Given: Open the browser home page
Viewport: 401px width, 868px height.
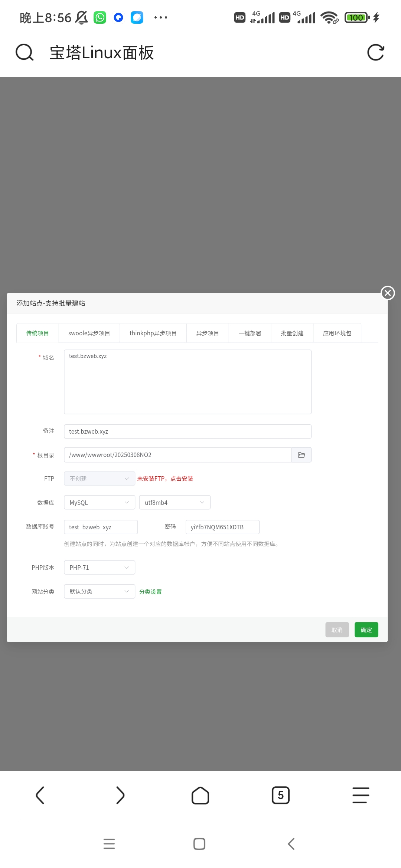Looking at the screenshot, I should tap(200, 795).
